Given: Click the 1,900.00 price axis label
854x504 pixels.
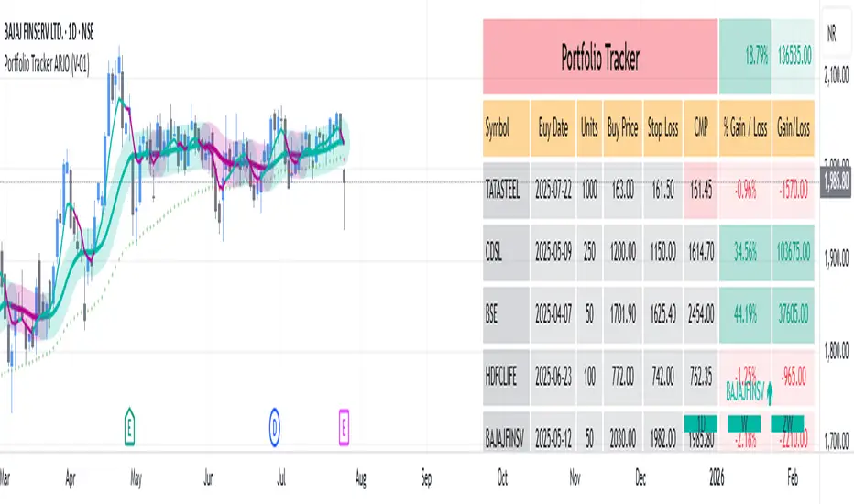Looking at the screenshot, I should click(x=836, y=258).
